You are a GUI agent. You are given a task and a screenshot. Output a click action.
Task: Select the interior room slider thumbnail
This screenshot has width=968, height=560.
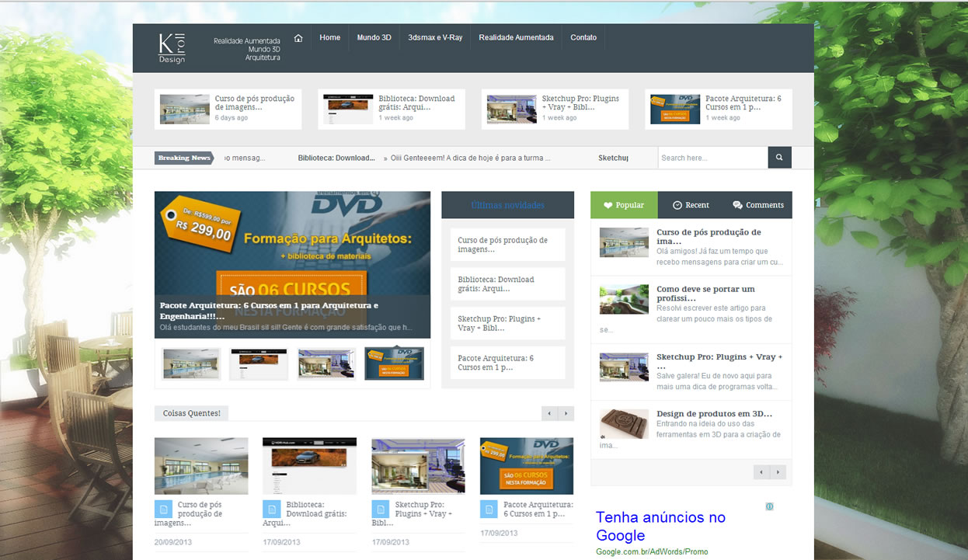click(326, 363)
